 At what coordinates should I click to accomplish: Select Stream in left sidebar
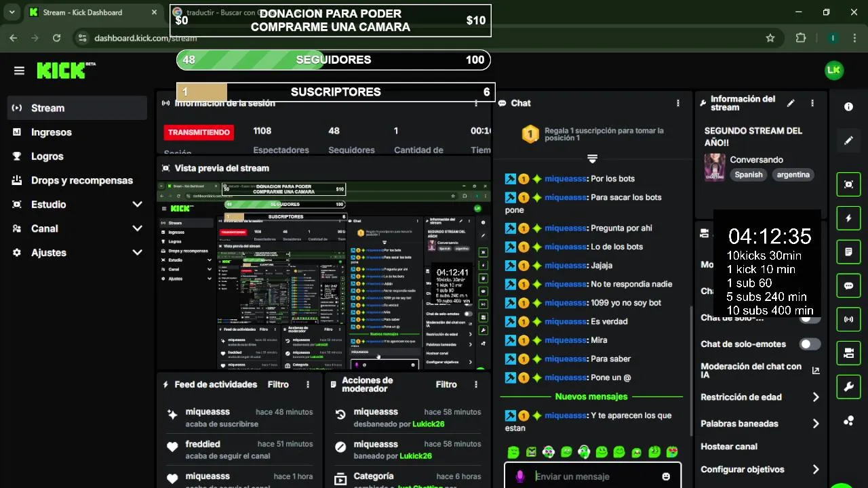(77, 108)
